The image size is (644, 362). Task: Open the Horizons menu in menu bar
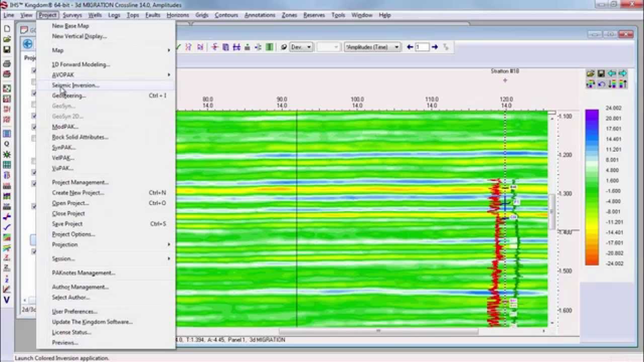click(178, 15)
